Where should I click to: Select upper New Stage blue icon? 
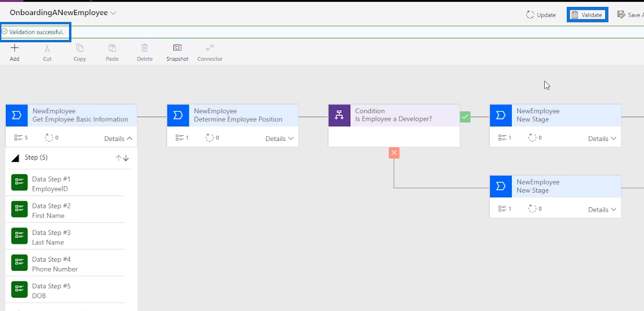pyautogui.click(x=501, y=115)
